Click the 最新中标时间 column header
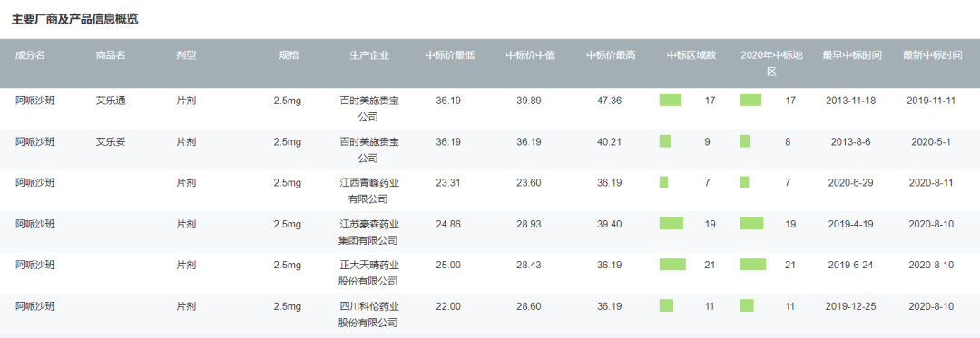The image size is (980, 338). (x=932, y=55)
